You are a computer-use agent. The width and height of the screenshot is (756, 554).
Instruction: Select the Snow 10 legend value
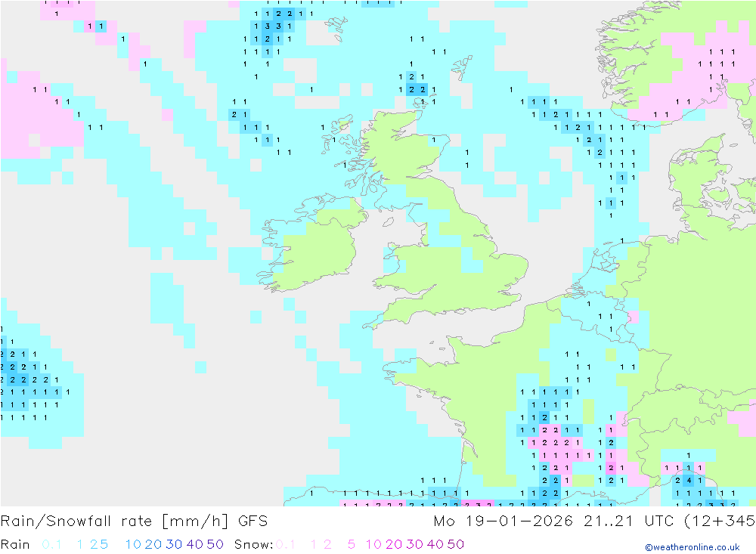pyautogui.click(x=373, y=544)
